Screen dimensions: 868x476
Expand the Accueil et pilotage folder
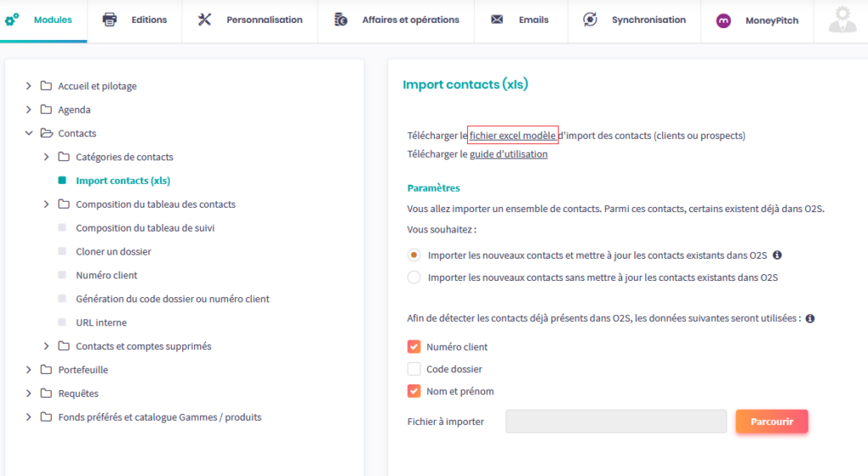[x=29, y=86]
